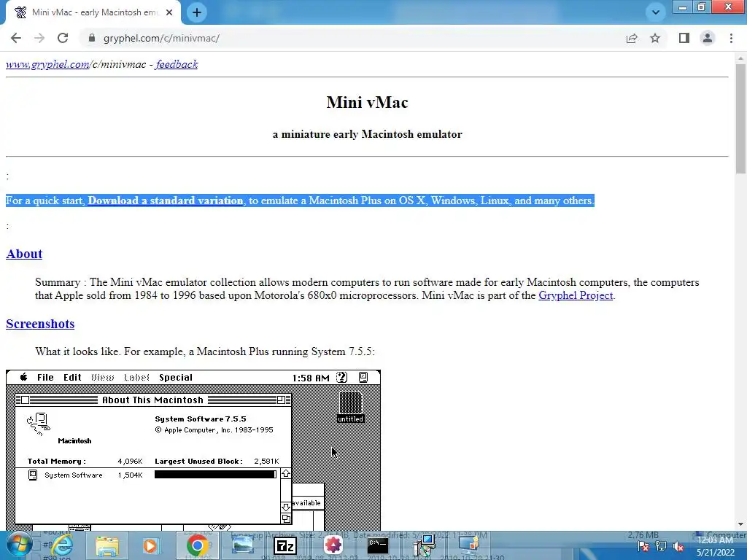Image resolution: width=747 pixels, height=560 pixels.
Task: Share this page using the share icon
Action: 632,38
